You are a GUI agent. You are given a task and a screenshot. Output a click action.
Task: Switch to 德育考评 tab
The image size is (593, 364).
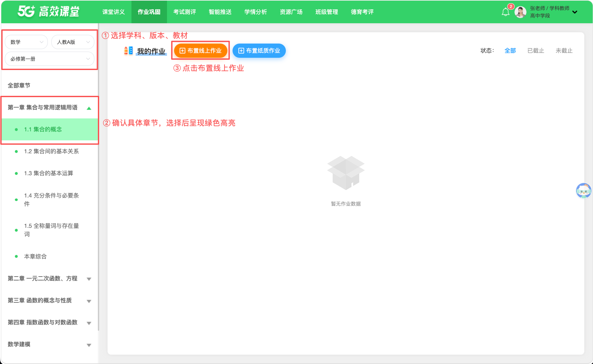tap(362, 12)
